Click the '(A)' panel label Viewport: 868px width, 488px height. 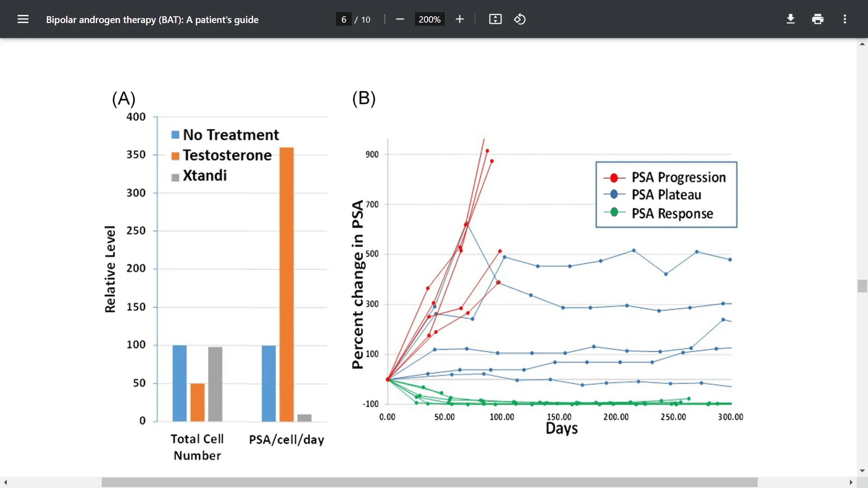[x=124, y=99]
